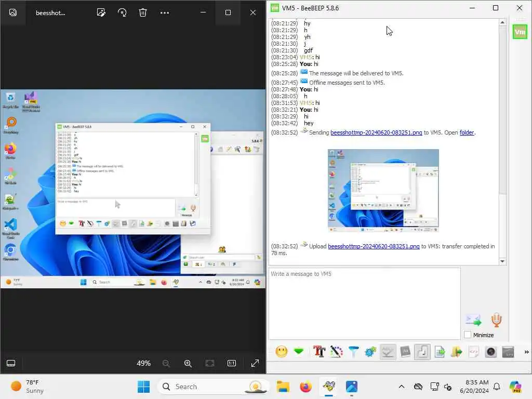Edit image in Photos viewer
The height and width of the screenshot is (399, 532).
pos(101,12)
